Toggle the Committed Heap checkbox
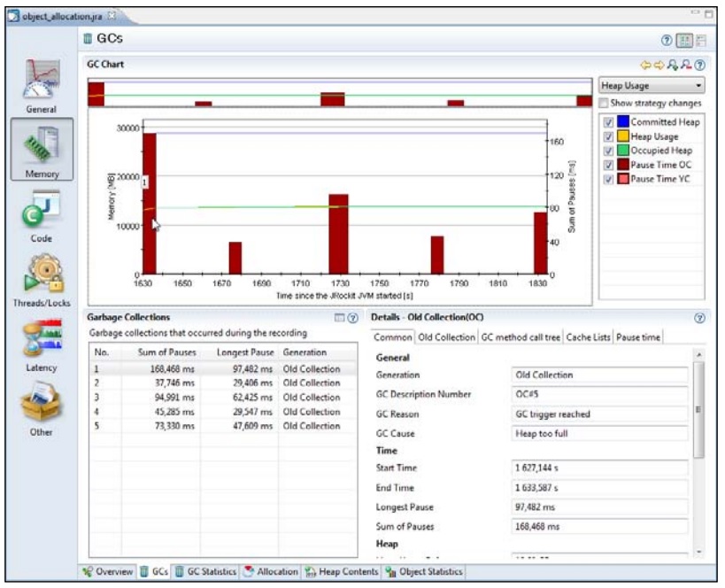 (608, 122)
